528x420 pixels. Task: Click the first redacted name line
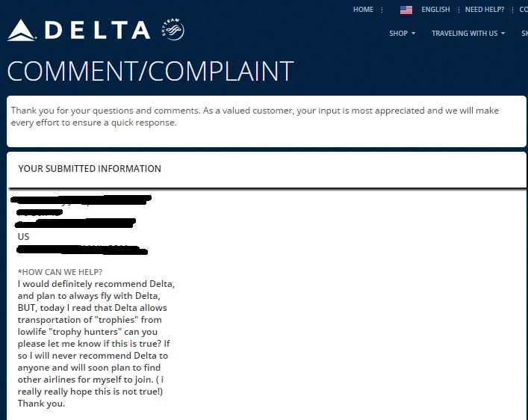click(81, 200)
